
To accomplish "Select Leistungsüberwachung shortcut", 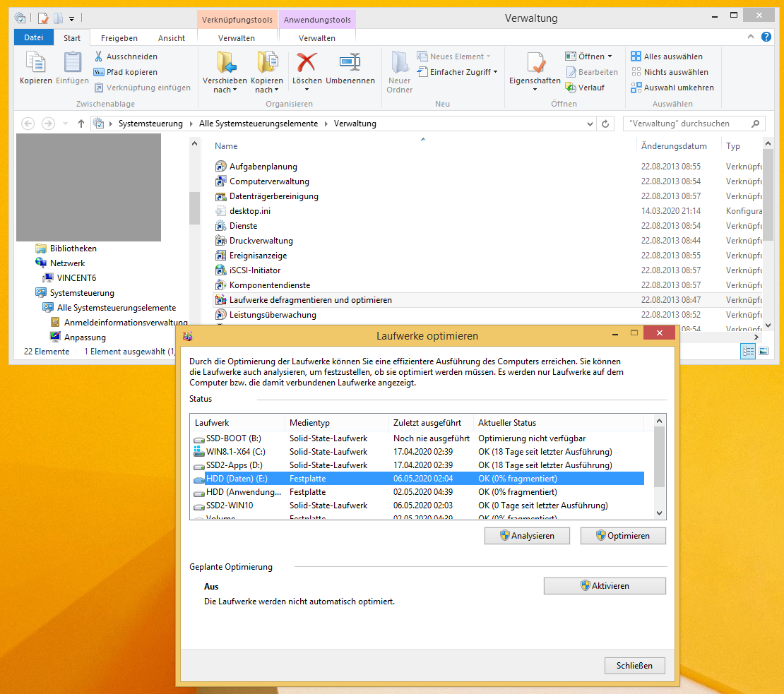I will coord(273,315).
